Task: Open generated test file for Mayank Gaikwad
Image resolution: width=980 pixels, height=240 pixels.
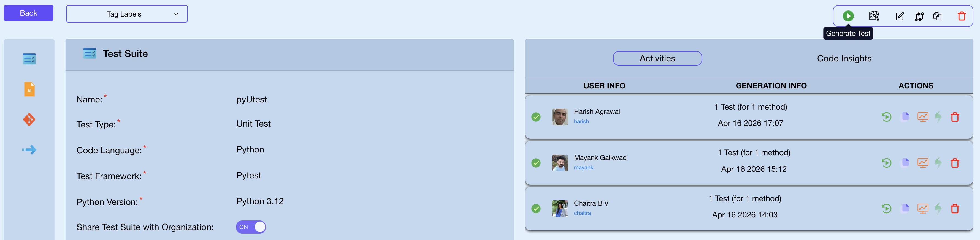Action: click(x=905, y=162)
